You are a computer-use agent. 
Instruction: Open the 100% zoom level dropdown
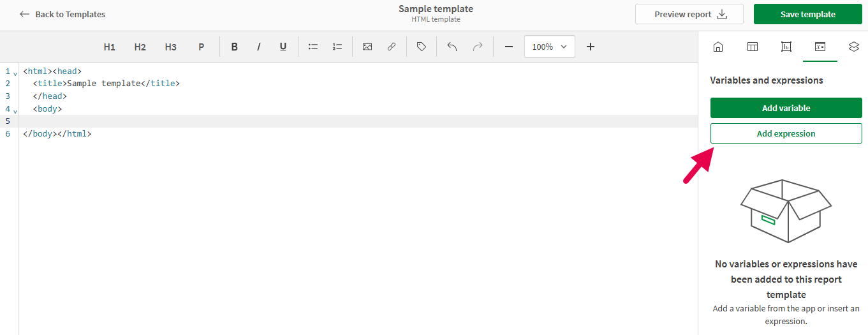(549, 47)
